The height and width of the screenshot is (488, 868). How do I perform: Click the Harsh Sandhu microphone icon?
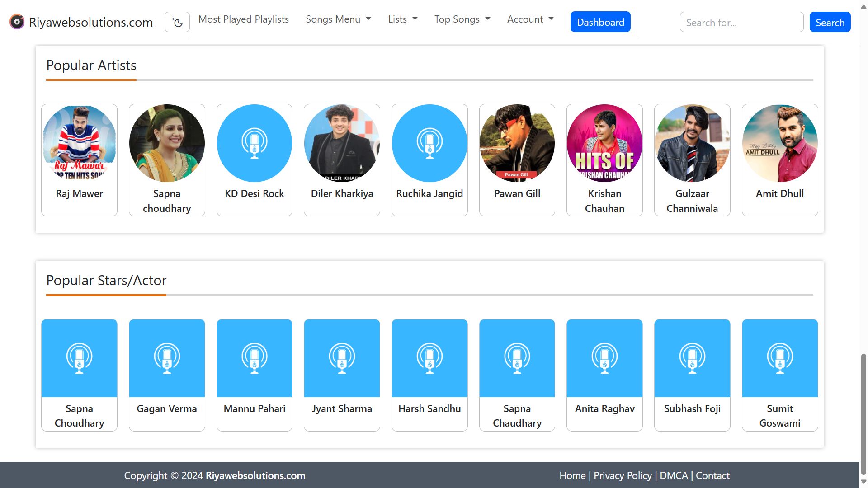(429, 358)
